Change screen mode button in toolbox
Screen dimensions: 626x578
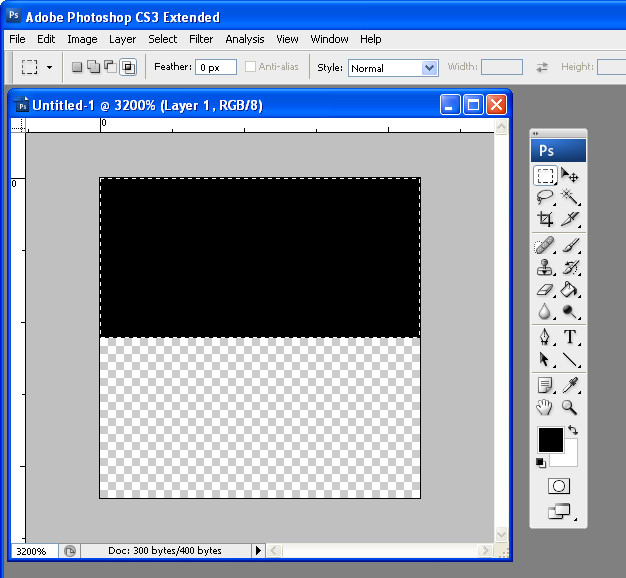tap(559, 511)
